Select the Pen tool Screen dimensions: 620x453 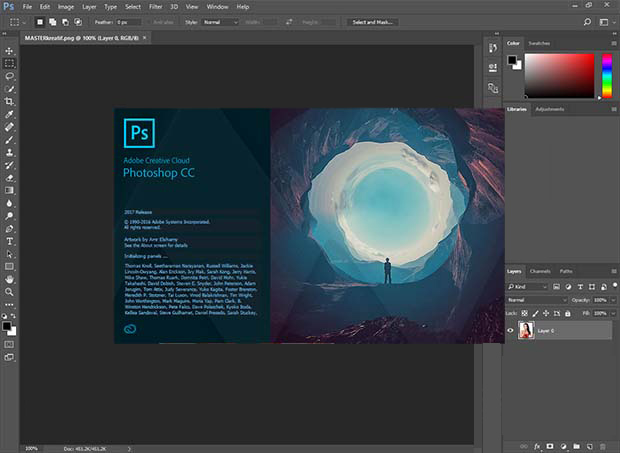(x=9, y=228)
